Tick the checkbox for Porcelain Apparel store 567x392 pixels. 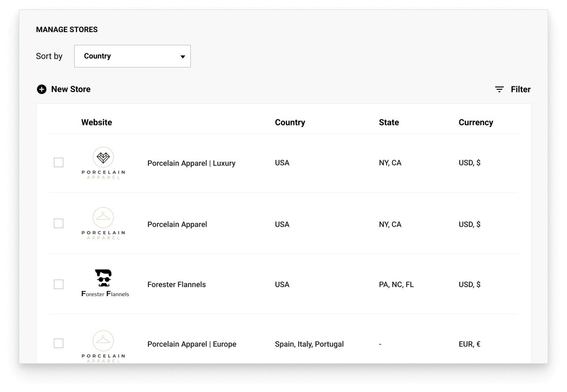point(59,223)
